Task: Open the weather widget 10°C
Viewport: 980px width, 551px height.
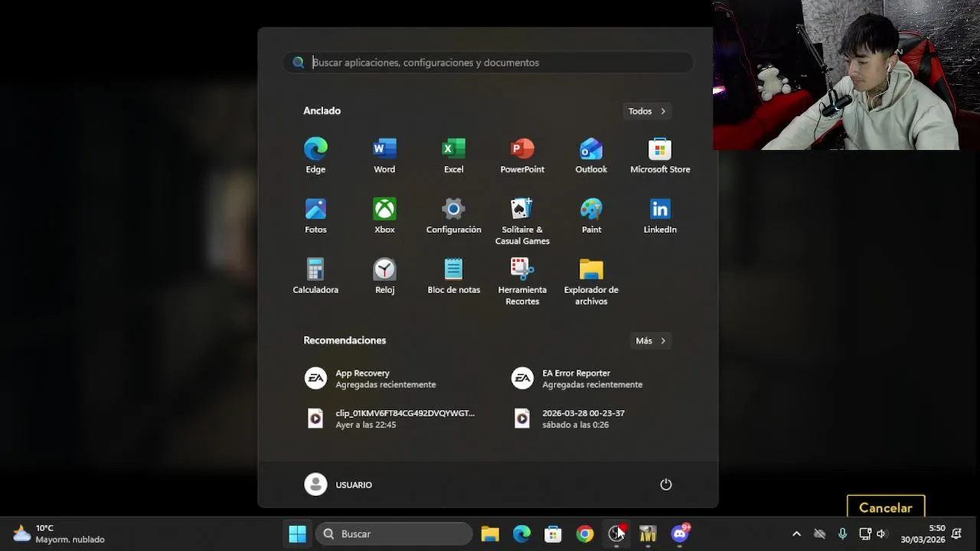Action: coord(59,534)
